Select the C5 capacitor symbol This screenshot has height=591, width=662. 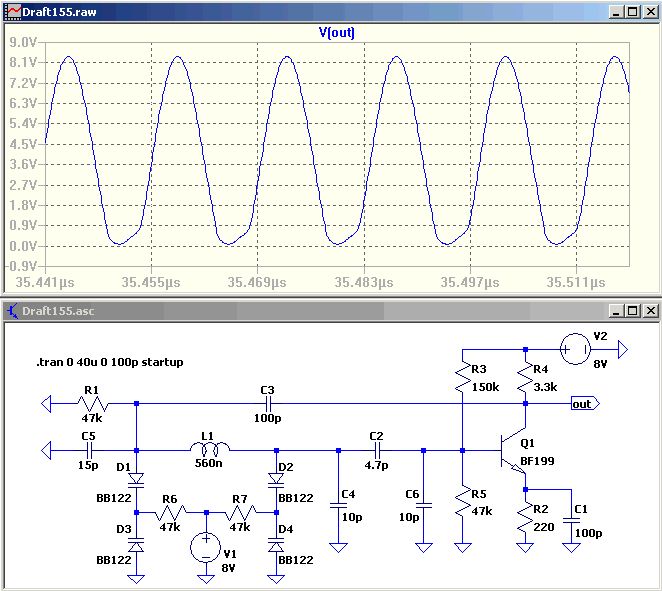[89, 450]
